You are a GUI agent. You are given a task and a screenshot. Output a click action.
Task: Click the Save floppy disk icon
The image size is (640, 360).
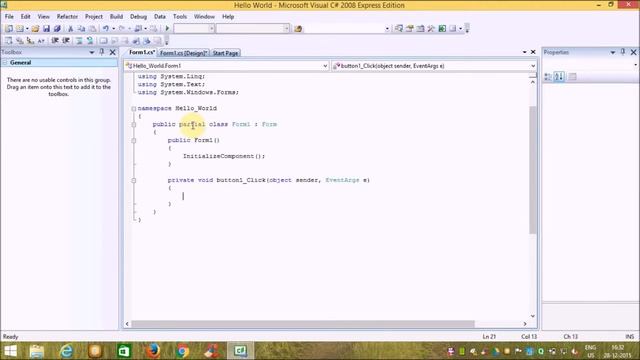46,29
